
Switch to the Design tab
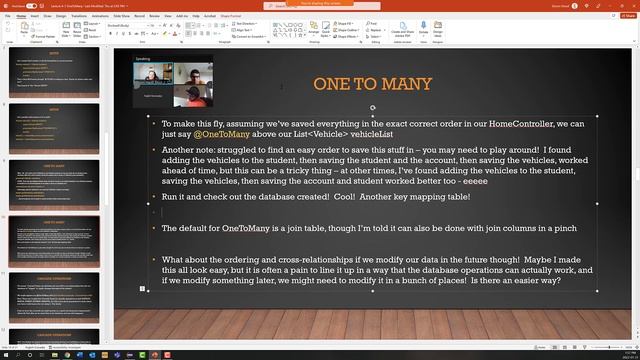(61, 16)
